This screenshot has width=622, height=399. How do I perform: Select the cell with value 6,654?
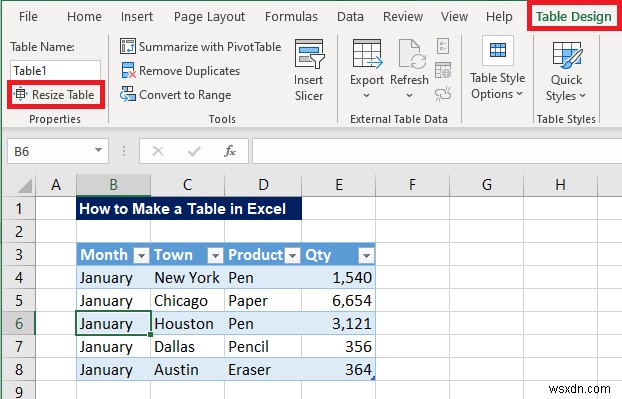click(338, 301)
